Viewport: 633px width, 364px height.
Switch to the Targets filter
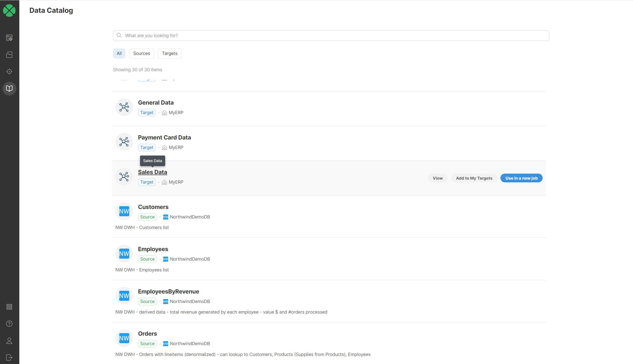point(169,53)
